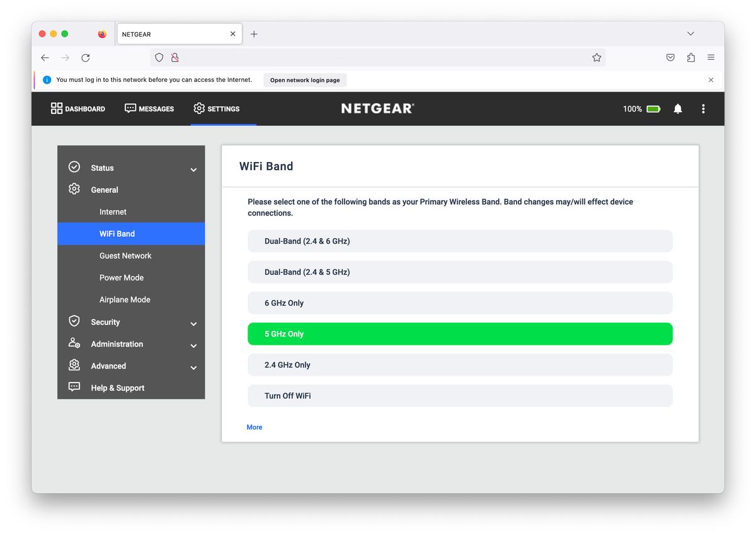Dismiss the network login notification bar

(x=711, y=80)
